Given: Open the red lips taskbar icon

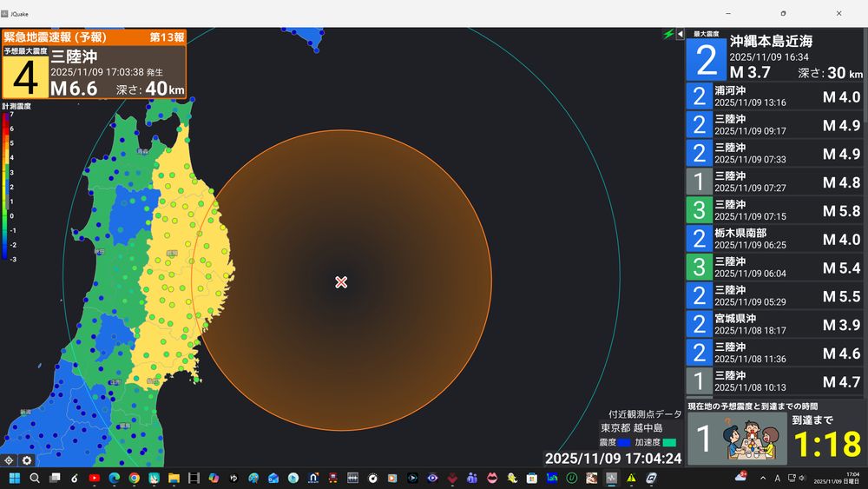Looking at the screenshot, I should [492, 478].
